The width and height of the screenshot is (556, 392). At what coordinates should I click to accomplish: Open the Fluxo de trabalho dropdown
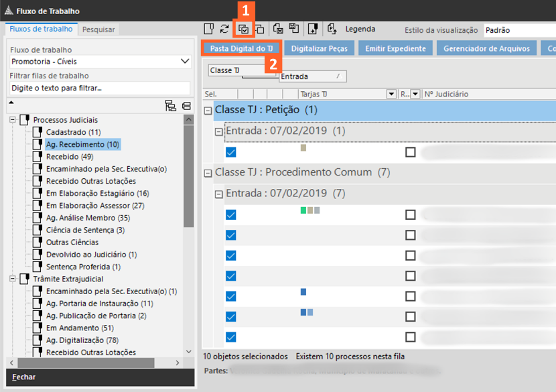186,62
